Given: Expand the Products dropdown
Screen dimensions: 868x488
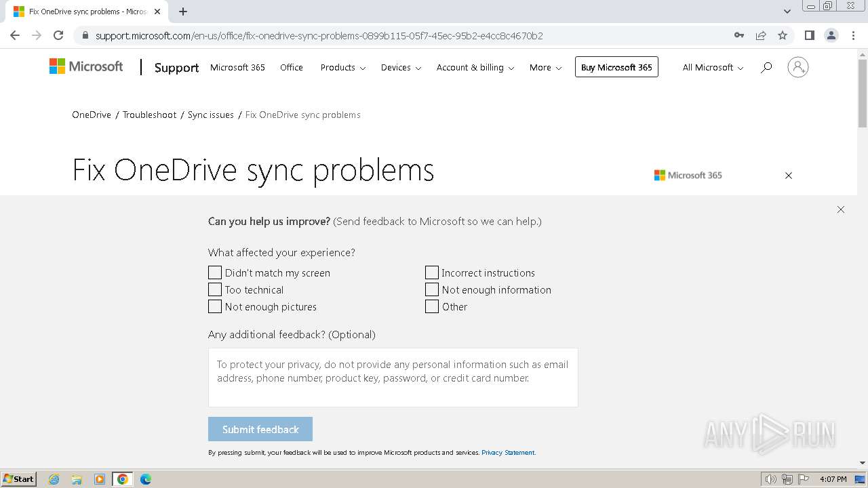Looking at the screenshot, I should click(342, 67).
